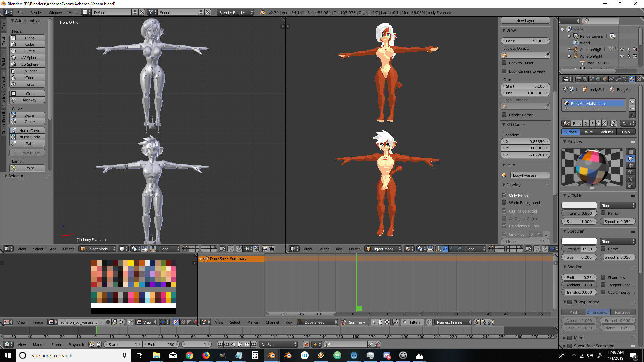Jump to the timeline start frame
This screenshot has width=644, height=362.
[220, 344]
